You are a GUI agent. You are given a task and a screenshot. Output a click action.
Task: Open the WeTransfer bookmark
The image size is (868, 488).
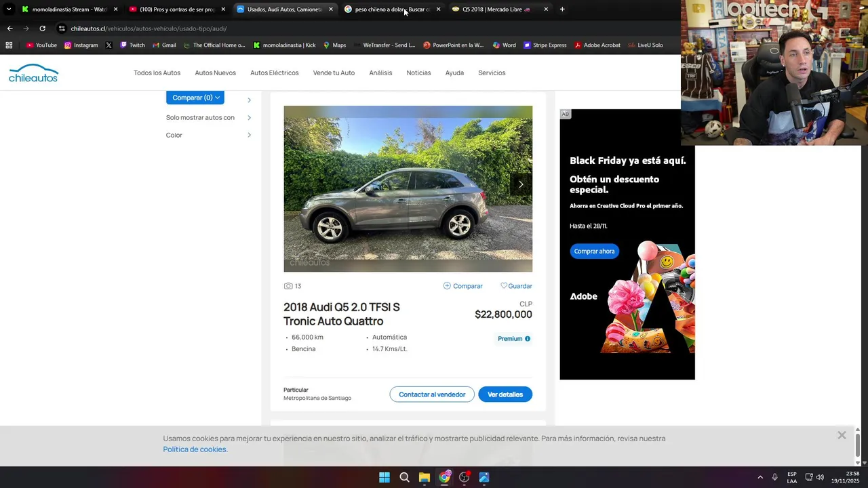click(x=384, y=45)
